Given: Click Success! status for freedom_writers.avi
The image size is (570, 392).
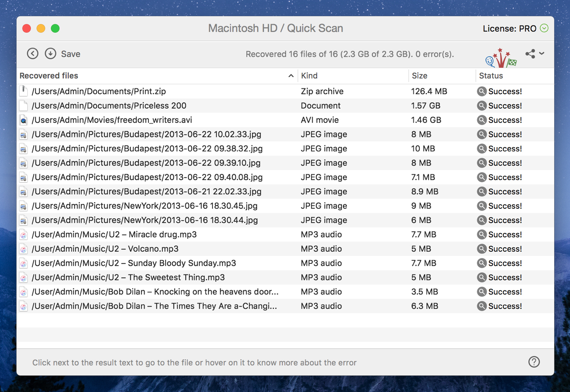Looking at the screenshot, I should [505, 120].
